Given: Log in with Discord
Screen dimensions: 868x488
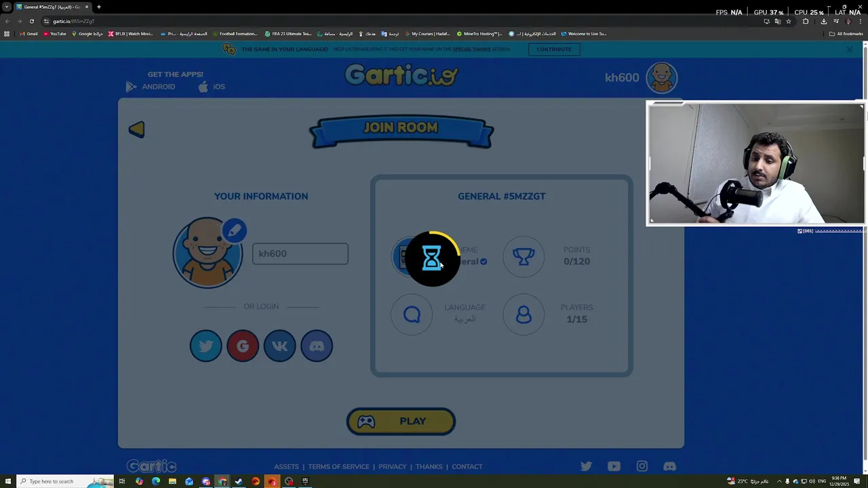Looking at the screenshot, I should pyautogui.click(x=317, y=346).
